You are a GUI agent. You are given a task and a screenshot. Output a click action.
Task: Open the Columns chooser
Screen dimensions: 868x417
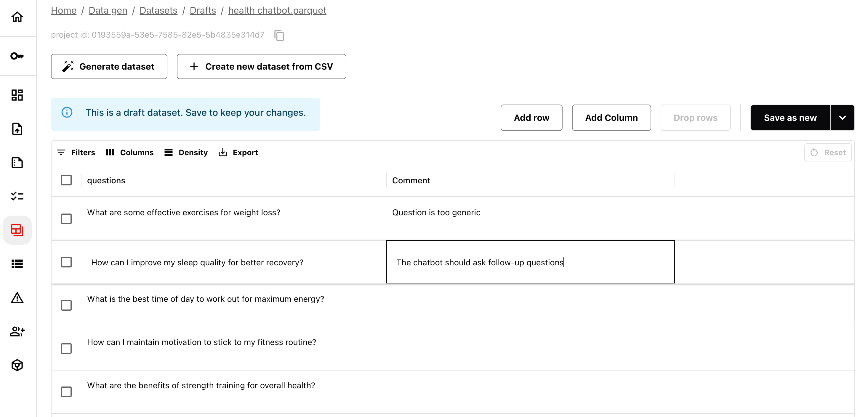pyautogui.click(x=129, y=153)
